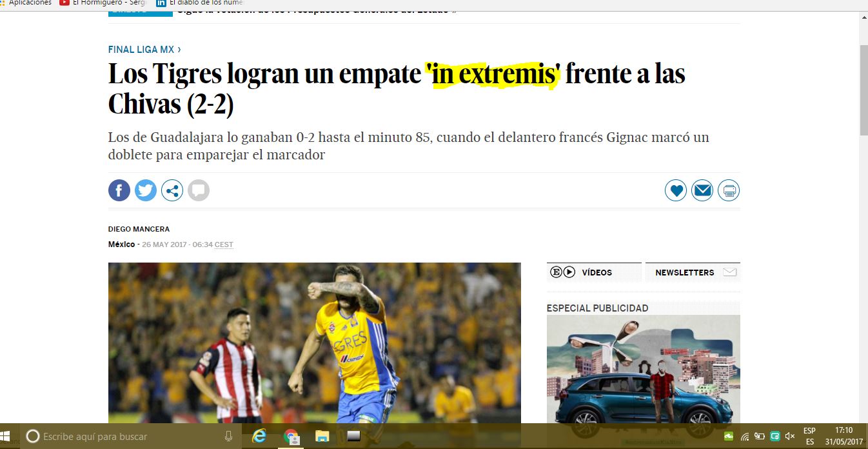The width and height of the screenshot is (868, 449).
Task: Open the NEWSLETTERS tab in sidebar
Action: pyautogui.click(x=684, y=272)
